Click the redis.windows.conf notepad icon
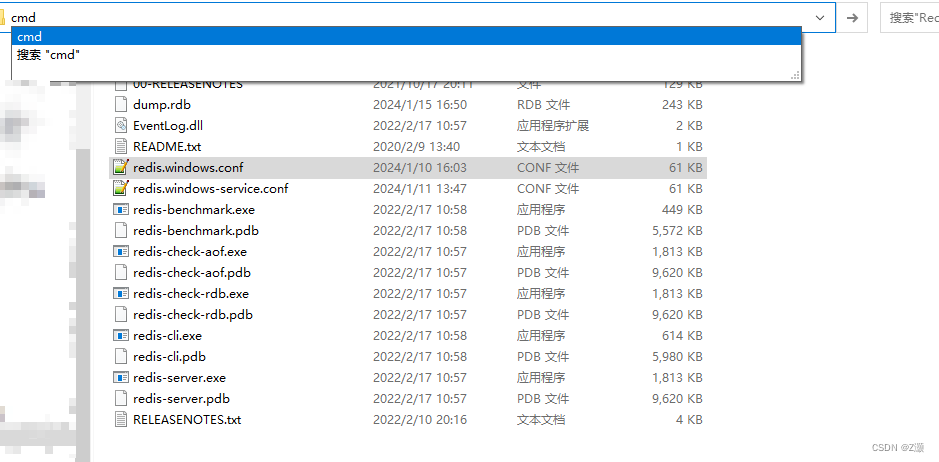Image resolution: width=939 pixels, height=462 pixels. [122, 168]
